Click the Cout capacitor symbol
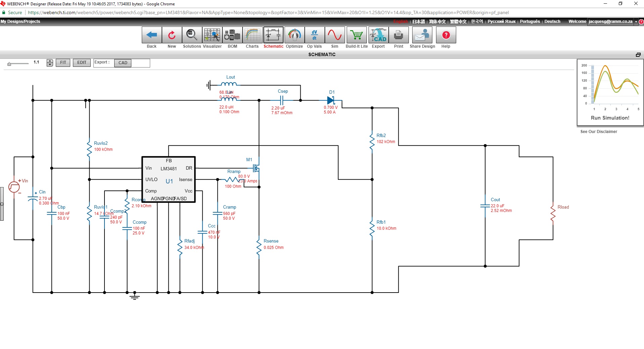Screen dimensions: 644x349 [485, 206]
